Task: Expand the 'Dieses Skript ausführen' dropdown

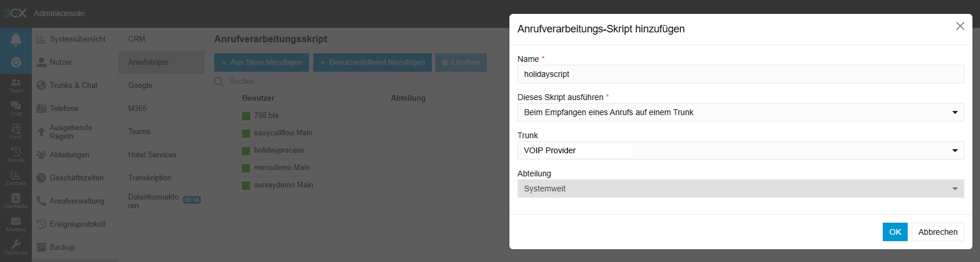Action: click(x=740, y=112)
